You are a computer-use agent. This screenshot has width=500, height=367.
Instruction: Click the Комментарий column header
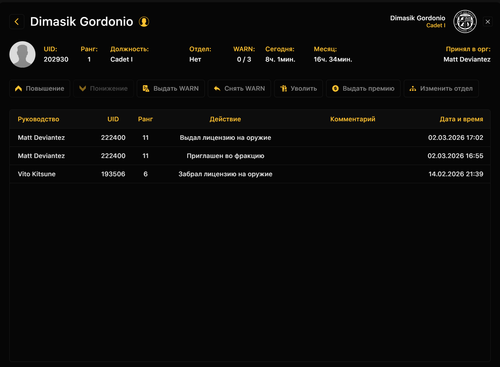pyautogui.click(x=353, y=119)
